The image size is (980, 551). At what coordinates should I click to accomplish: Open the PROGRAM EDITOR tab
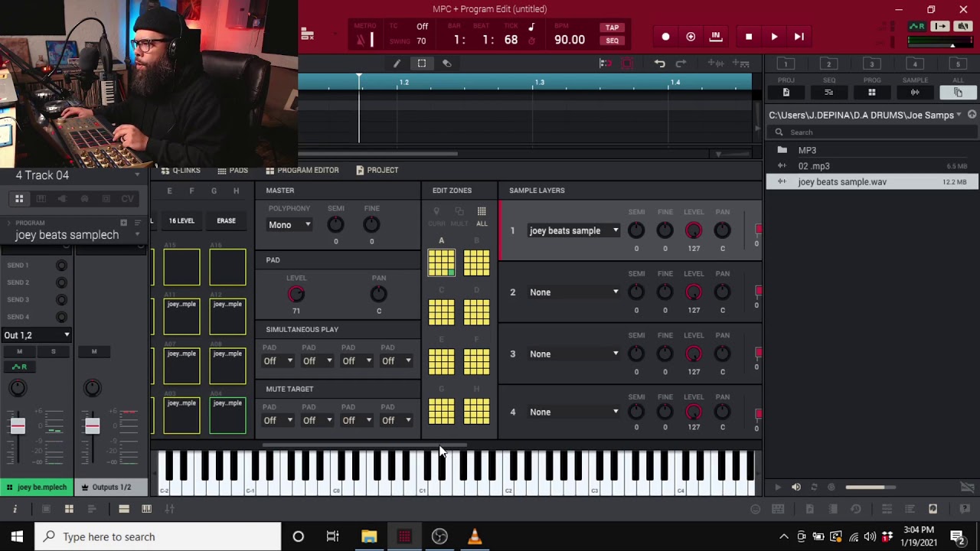pyautogui.click(x=302, y=170)
